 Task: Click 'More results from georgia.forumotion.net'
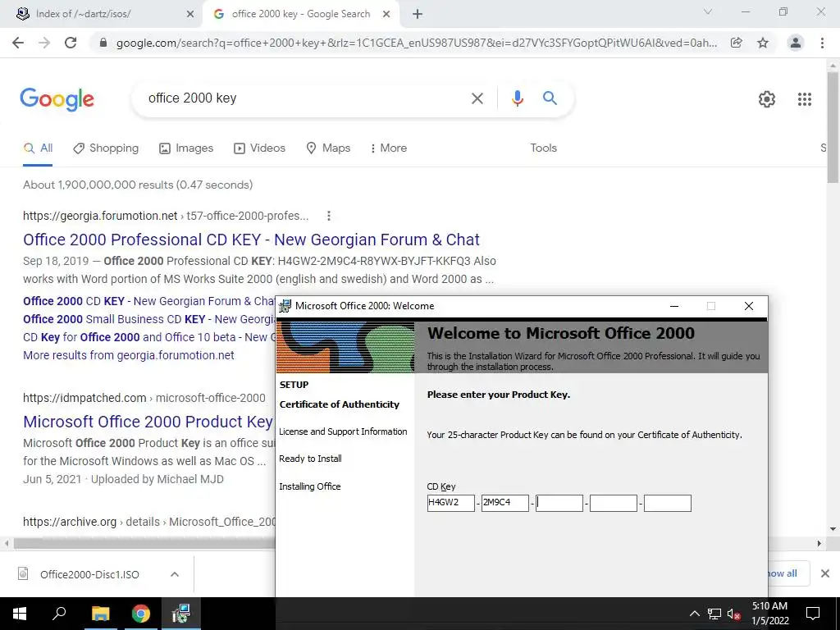pos(129,356)
